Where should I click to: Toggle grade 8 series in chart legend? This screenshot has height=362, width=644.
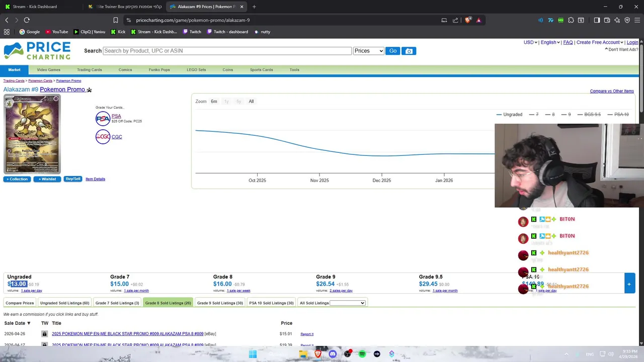[550, 115]
